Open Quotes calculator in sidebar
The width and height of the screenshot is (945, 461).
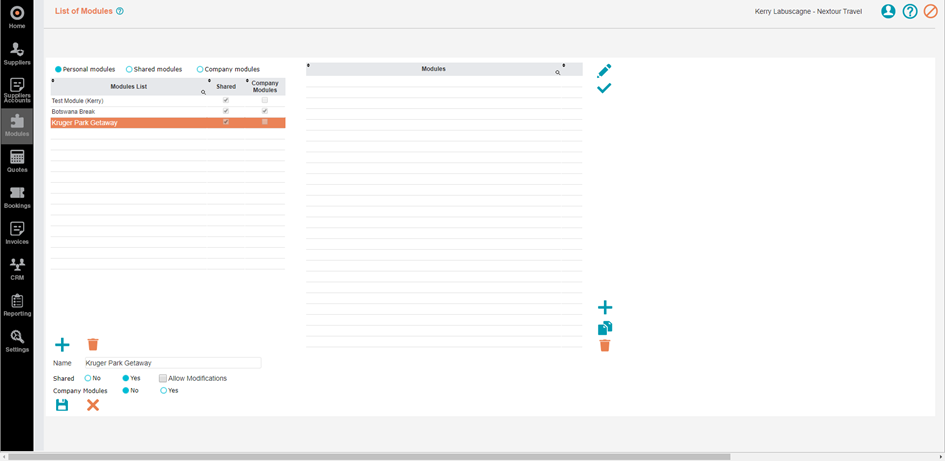(x=17, y=162)
